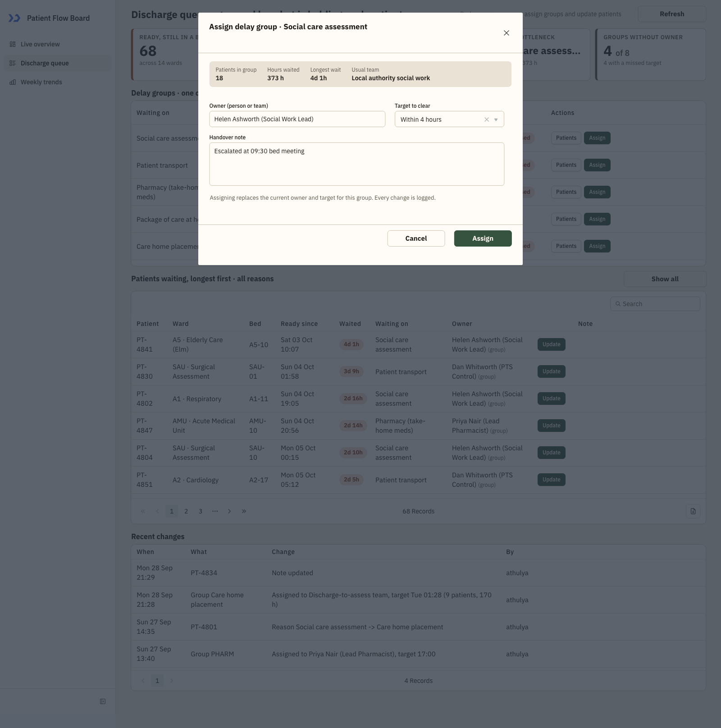721x728 pixels.
Task: Close the Assign delay group dialog
Action: pos(507,33)
